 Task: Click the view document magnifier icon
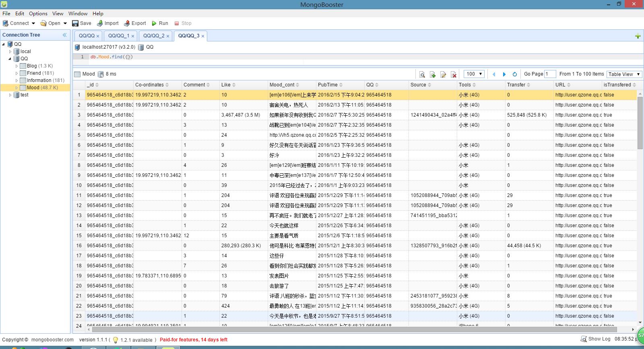[422, 74]
